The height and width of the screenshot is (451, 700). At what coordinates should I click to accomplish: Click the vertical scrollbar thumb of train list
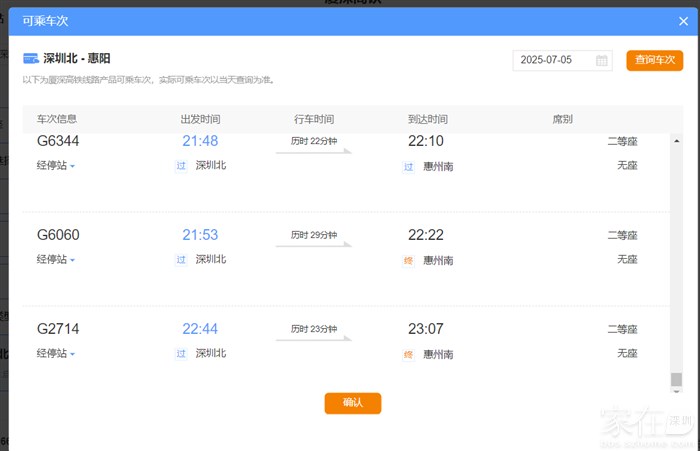676,379
